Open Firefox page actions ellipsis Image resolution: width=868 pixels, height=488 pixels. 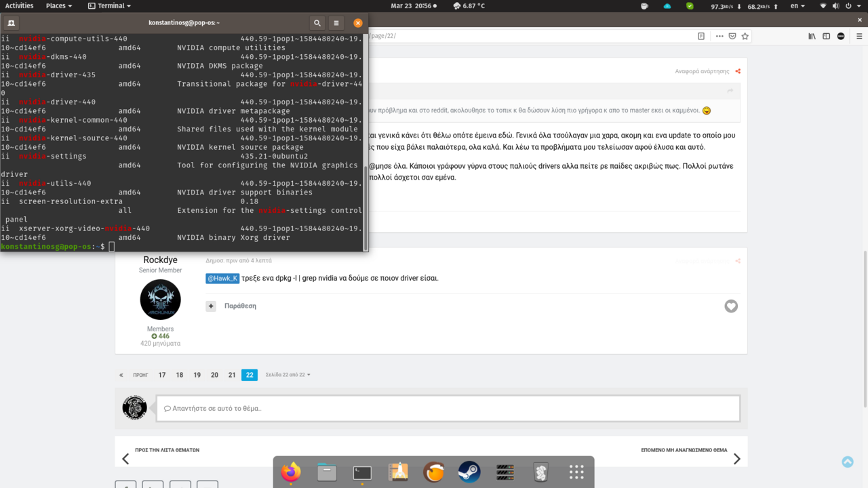coord(719,36)
